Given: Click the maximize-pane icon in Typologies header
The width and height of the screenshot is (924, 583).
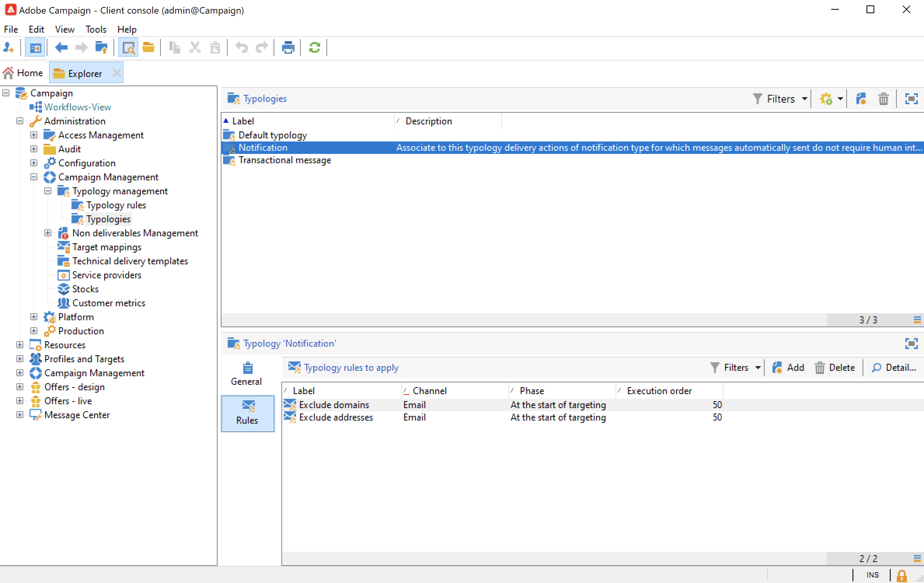Looking at the screenshot, I should 911,99.
